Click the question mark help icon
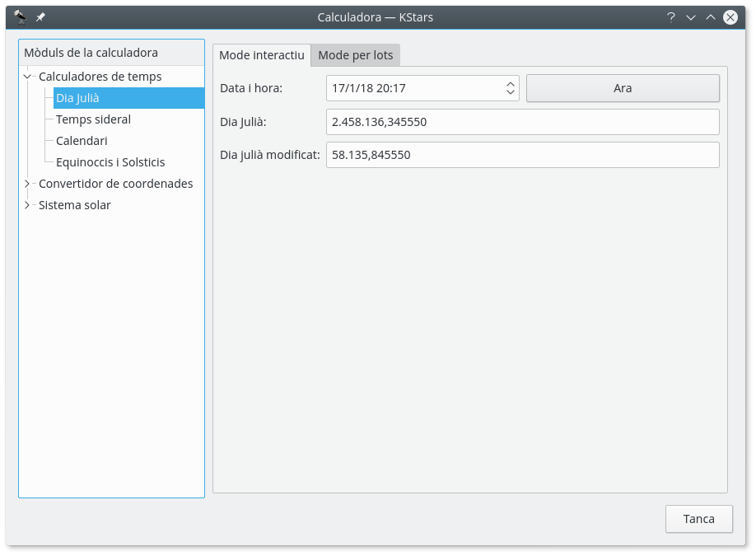Viewport: 756px width, 556px height. 671,16
